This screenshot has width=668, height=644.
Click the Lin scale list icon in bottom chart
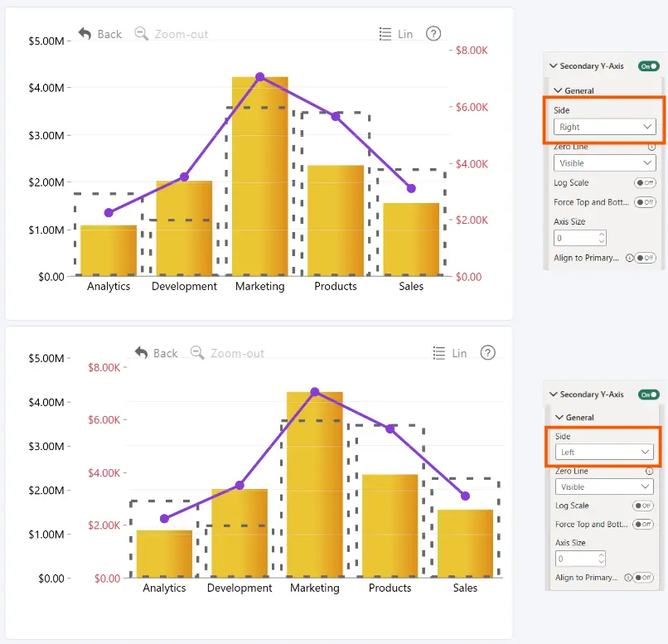tap(439, 353)
